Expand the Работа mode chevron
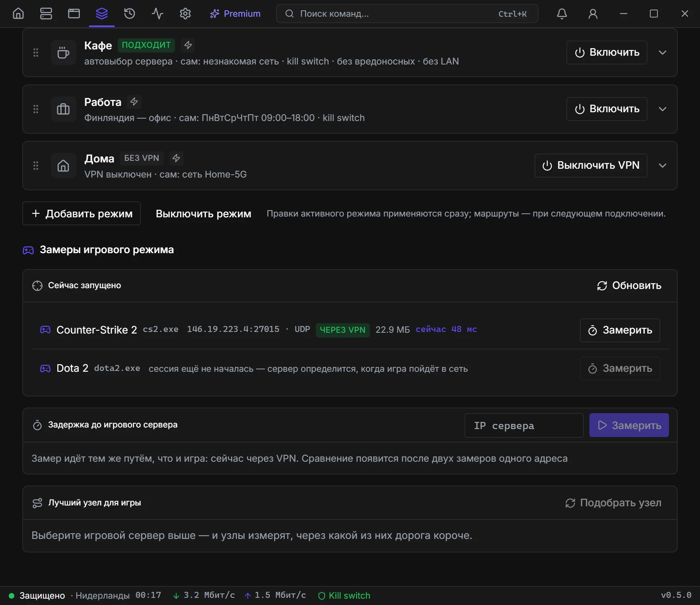700x605 pixels. pyautogui.click(x=663, y=109)
